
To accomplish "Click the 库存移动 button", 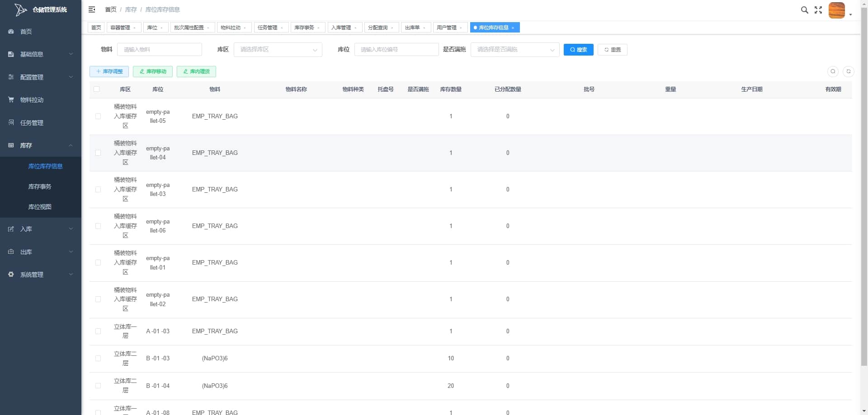I will pos(153,71).
